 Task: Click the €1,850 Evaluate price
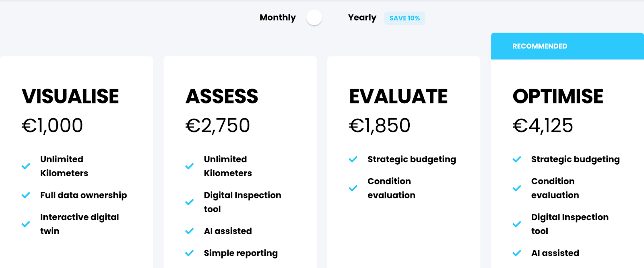tap(380, 126)
